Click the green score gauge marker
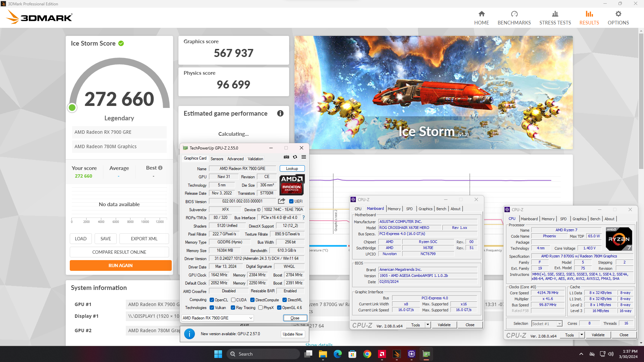 click(x=72, y=108)
